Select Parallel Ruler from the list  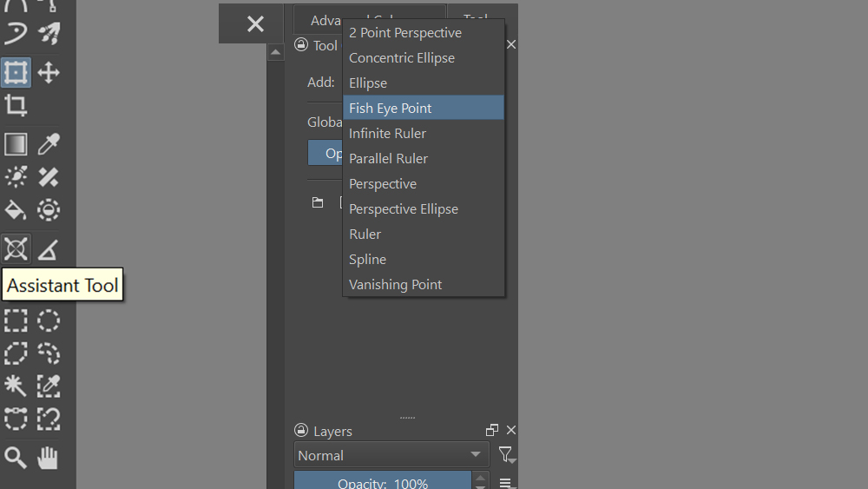(x=424, y=158)
